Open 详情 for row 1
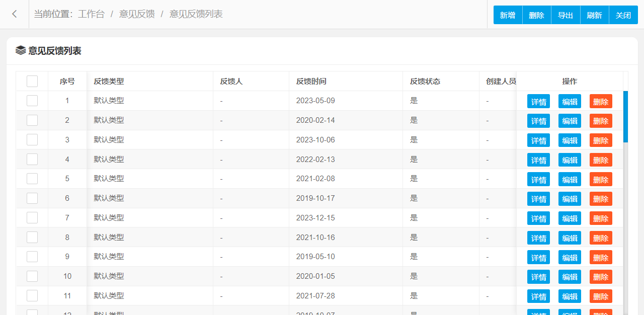 coord(538,101)
